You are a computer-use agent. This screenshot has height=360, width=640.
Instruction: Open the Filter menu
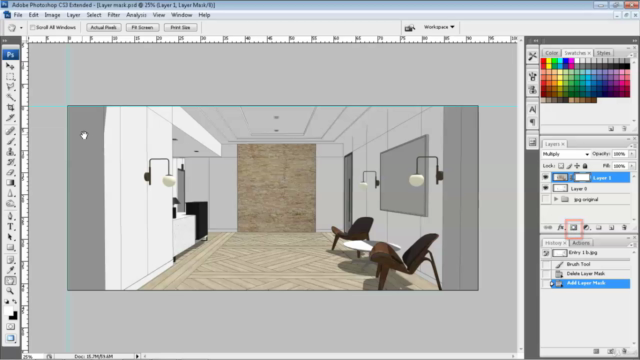click(x=113, y=15)
